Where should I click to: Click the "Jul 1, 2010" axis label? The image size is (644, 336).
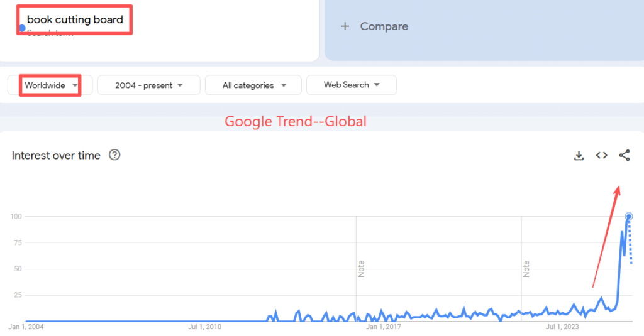(x=206, y=327)
